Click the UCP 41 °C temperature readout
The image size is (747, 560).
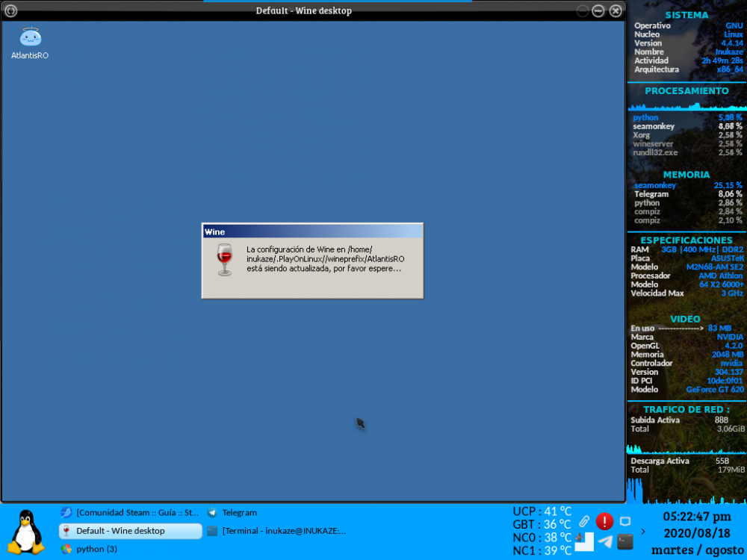[542, 511]
